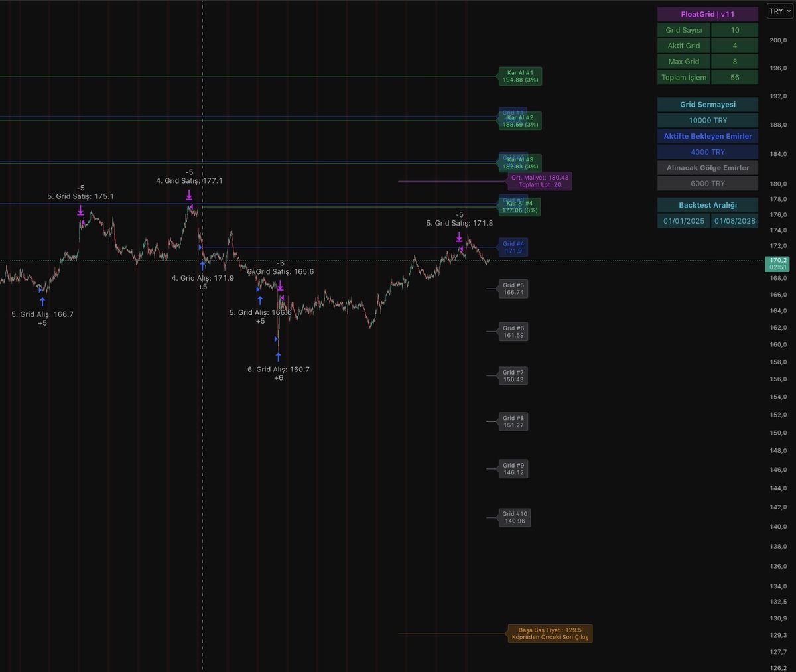The width and height of the screenshot is (796, 672).
Task: Select the orange Başa Baş Fiyatı 129.5 label
Action: [550, 634]
